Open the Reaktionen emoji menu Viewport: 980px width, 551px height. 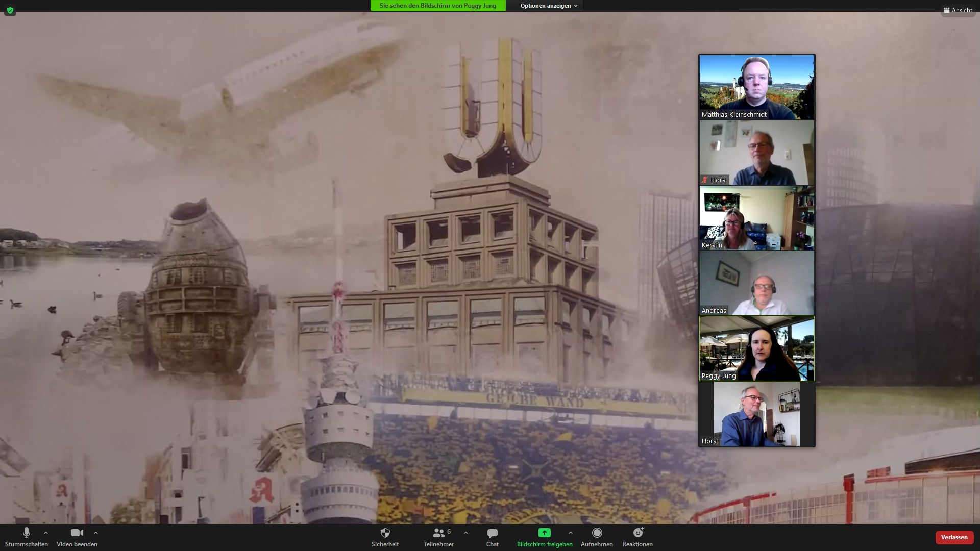638,533
